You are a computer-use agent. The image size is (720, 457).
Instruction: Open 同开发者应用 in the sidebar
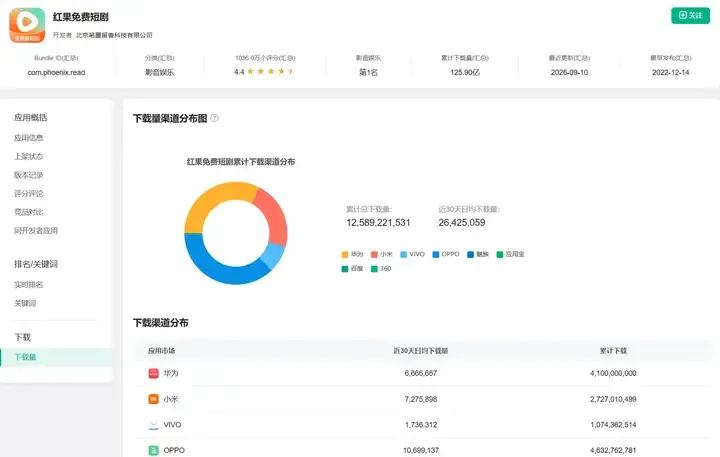pos(36,231)
